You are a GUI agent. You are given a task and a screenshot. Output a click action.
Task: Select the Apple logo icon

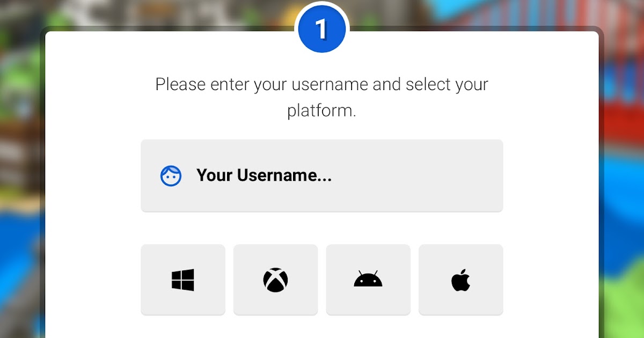(x=460, y=280)
